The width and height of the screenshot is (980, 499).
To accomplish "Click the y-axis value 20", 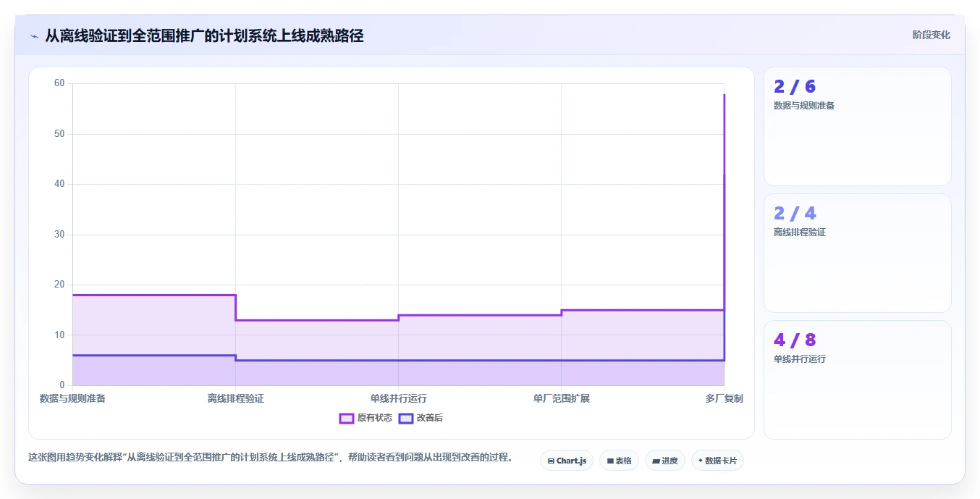I will (x=59, y=285).
